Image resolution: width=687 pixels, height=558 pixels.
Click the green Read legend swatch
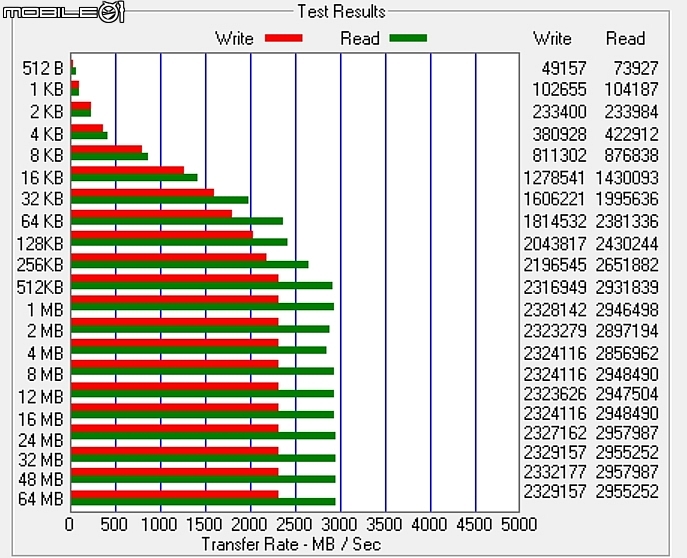(408, 38)
